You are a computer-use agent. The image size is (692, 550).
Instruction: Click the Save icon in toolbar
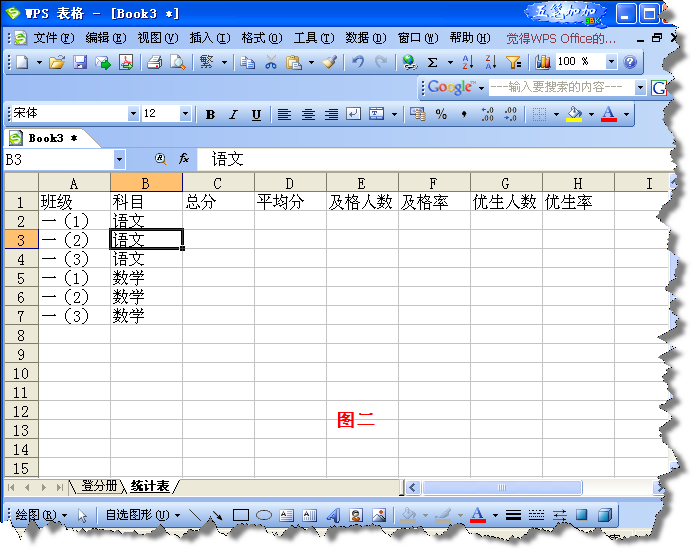pos(79,62)
